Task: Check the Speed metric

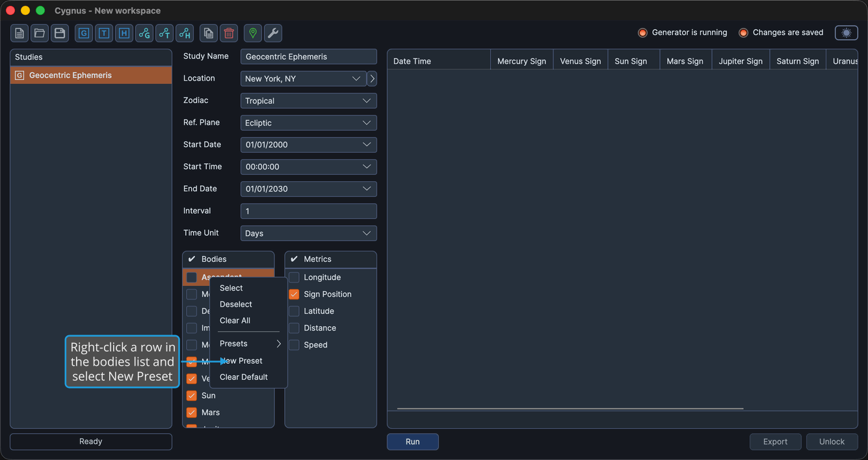Action: pyautogui.click(x=294, y=345)
